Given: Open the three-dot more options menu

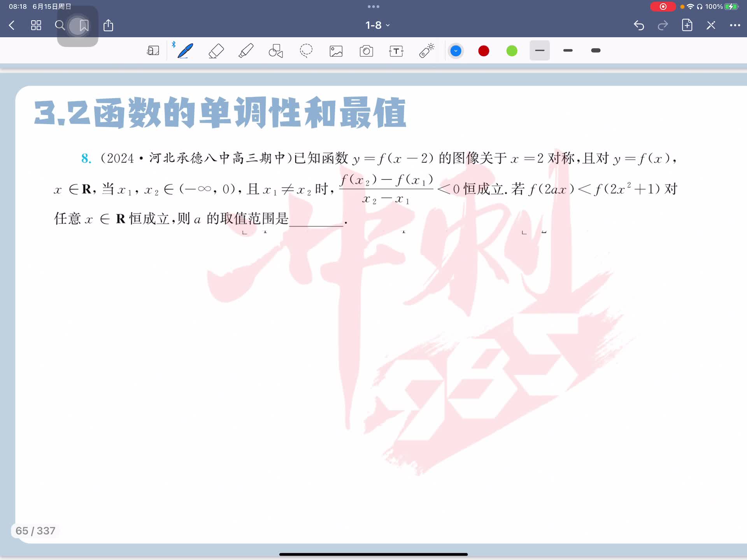Looking at the screenshot, I should point(735,25).
